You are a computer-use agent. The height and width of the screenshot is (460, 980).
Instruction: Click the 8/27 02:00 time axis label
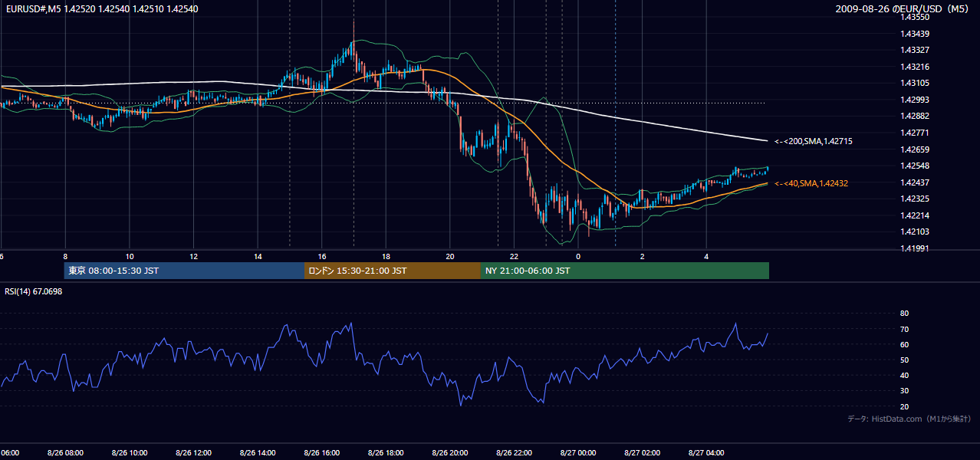(643, 452)
